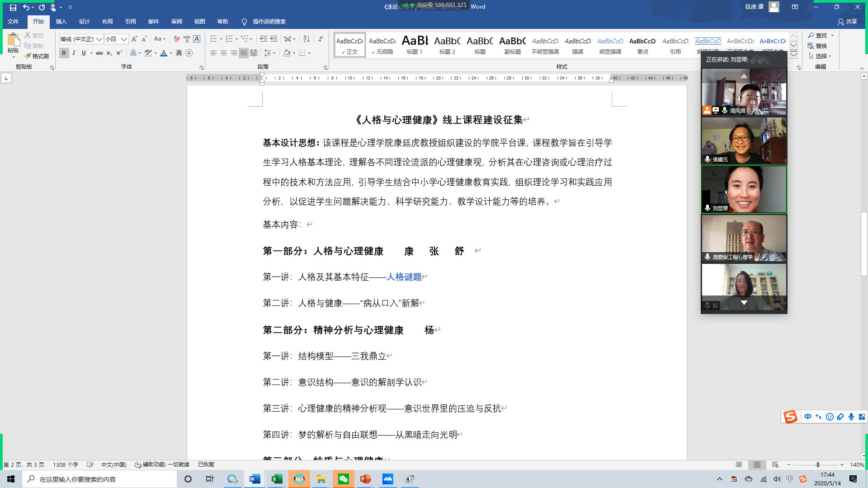Click the center alignment icon
This screenshot has width=868, height=488.
click(x=224, y=53)
